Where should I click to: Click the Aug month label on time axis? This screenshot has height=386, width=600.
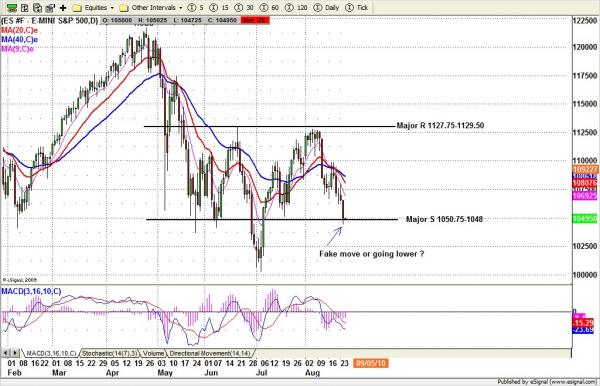point(313,373)
